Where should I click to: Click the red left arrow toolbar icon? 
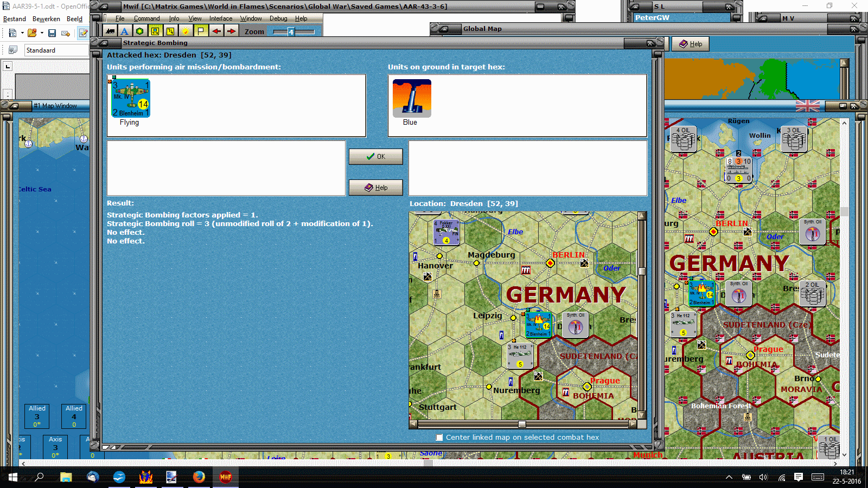[x=216, y=31]
